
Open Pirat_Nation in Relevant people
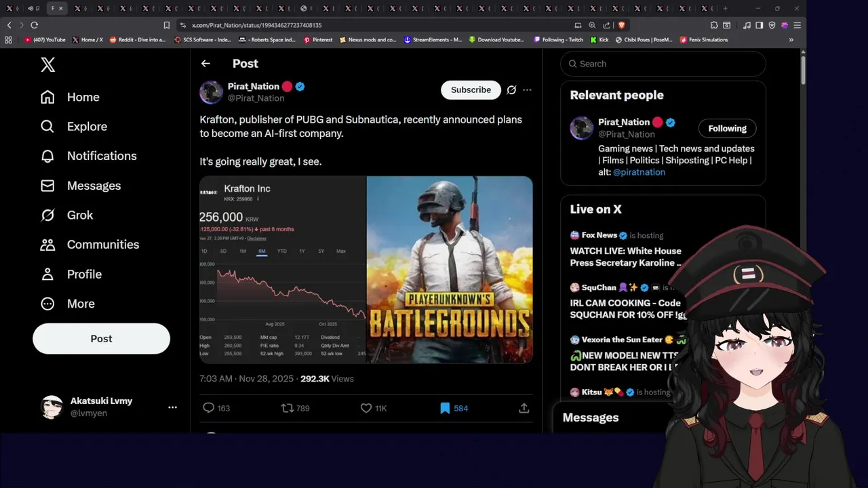tap(624, 122)
